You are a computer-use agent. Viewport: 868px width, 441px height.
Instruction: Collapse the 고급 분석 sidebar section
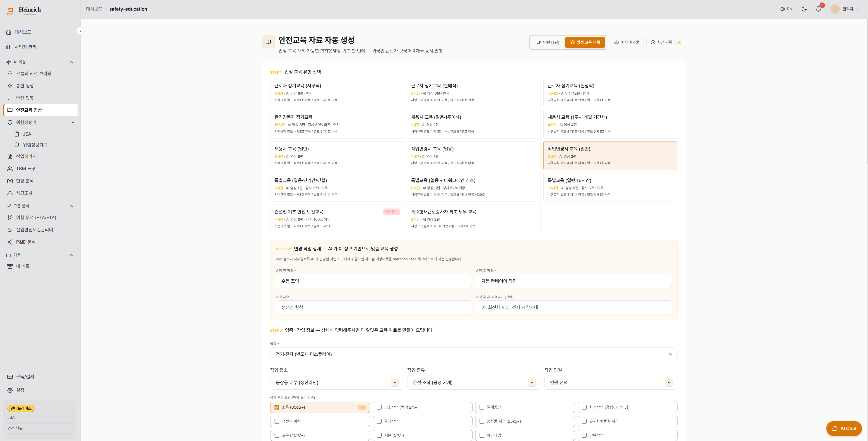71,206
